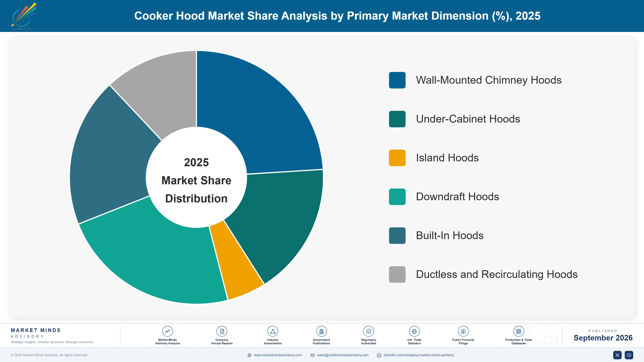Screen dimensions: 644x362
Task: Click the Market Minds Advisory logo in header
Action: point(23,16)
